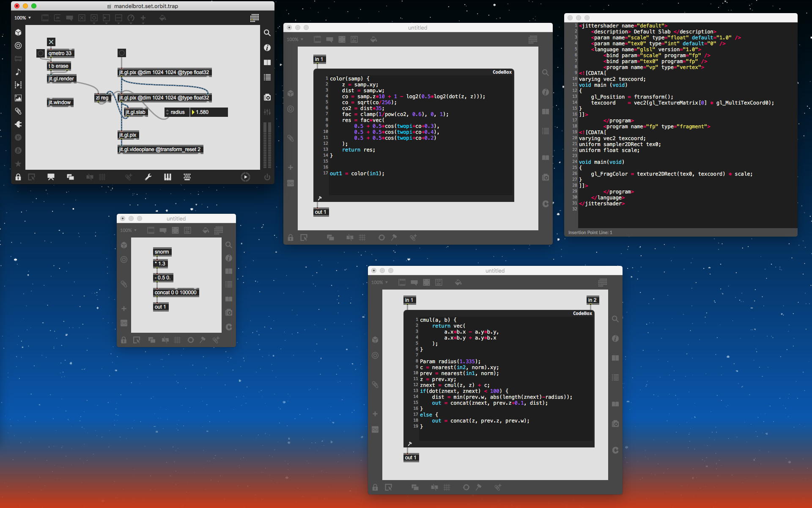Click the radius 1.580 number box
812x508 pixels.
point(209,112)
